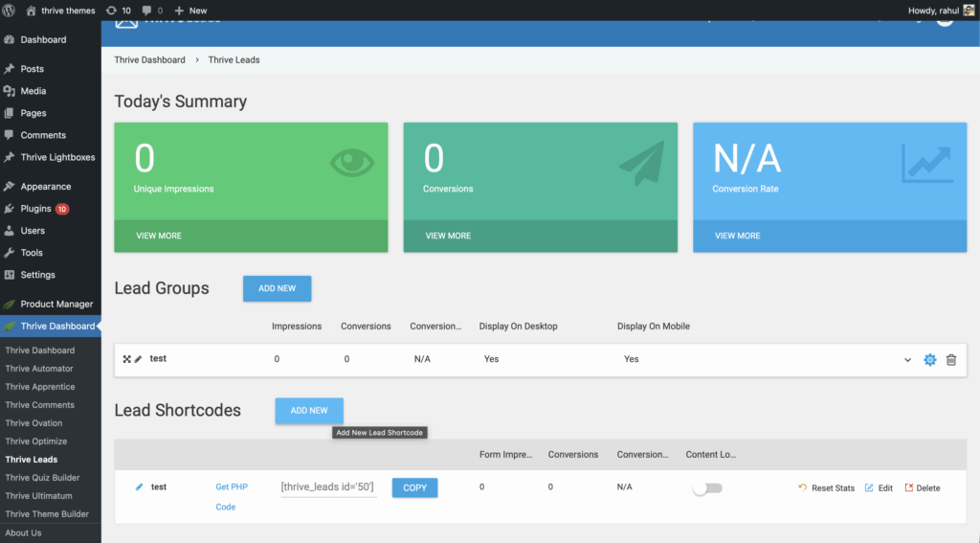The image size is (980, 543).
Task: Toggle the Content Lock switch for test shortcode
Action: [x=707, y=488]
